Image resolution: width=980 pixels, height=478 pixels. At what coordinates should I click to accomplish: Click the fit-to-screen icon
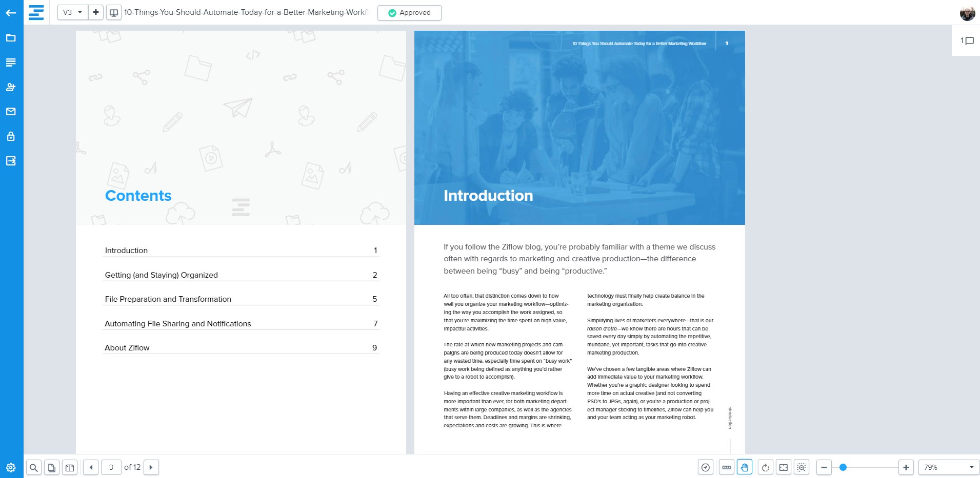(783, 467)
